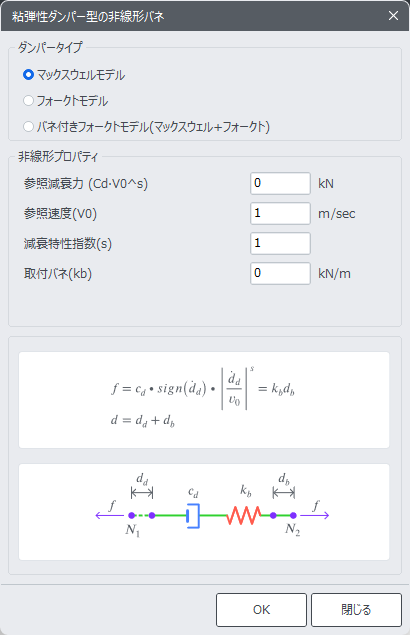Click the 閉じる button

point(356,610)
